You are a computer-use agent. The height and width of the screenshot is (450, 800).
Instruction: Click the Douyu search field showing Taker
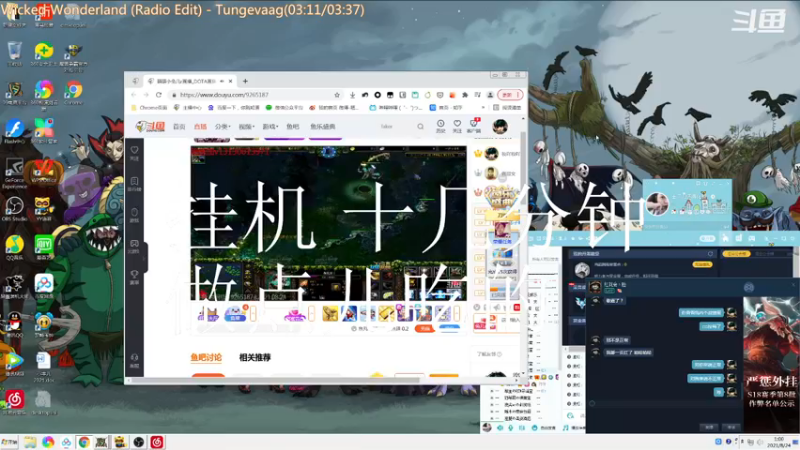pyautogui.click(x=395, y=127)
